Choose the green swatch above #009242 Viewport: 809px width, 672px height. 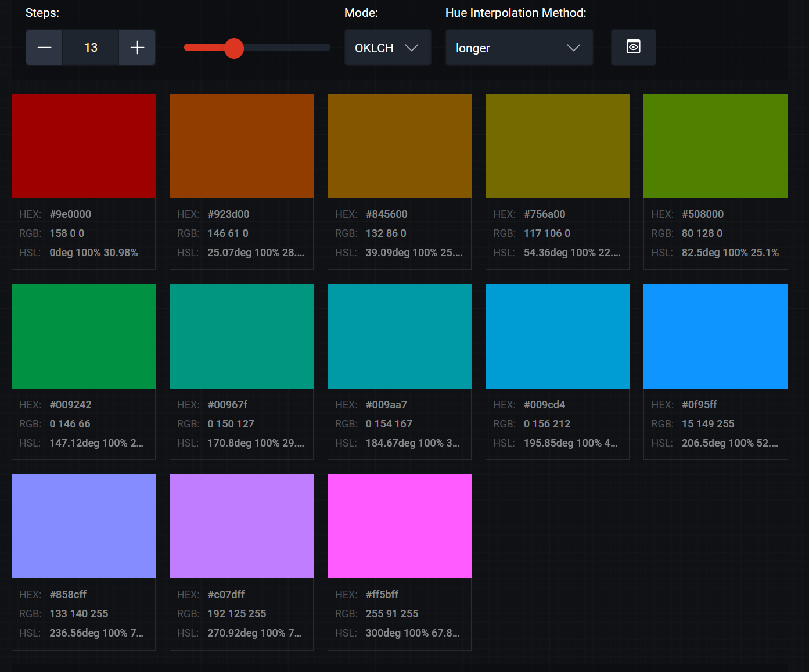click(x=84, y=336)
